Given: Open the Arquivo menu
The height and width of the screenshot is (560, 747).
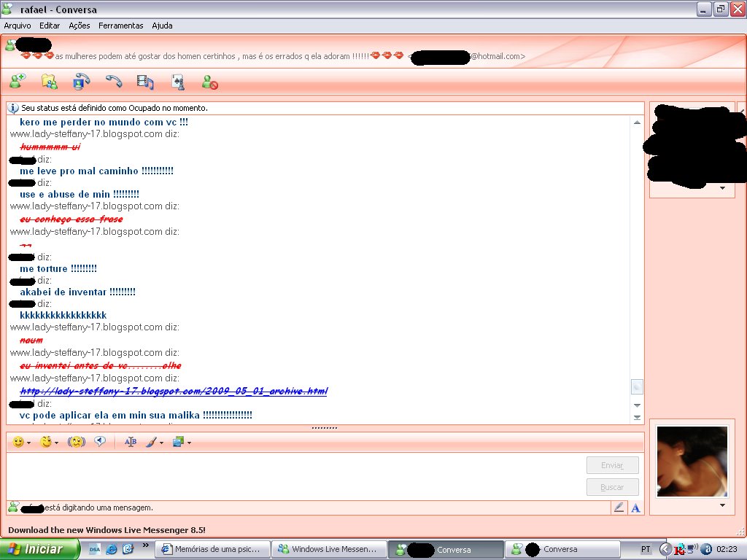Looking at the screenshot, I should point(18,26).
